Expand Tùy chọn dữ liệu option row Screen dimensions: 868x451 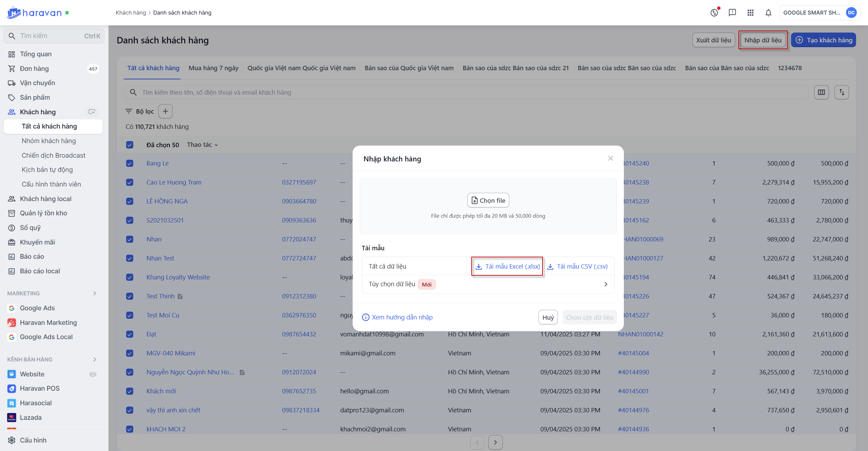(x=488, y=284)
